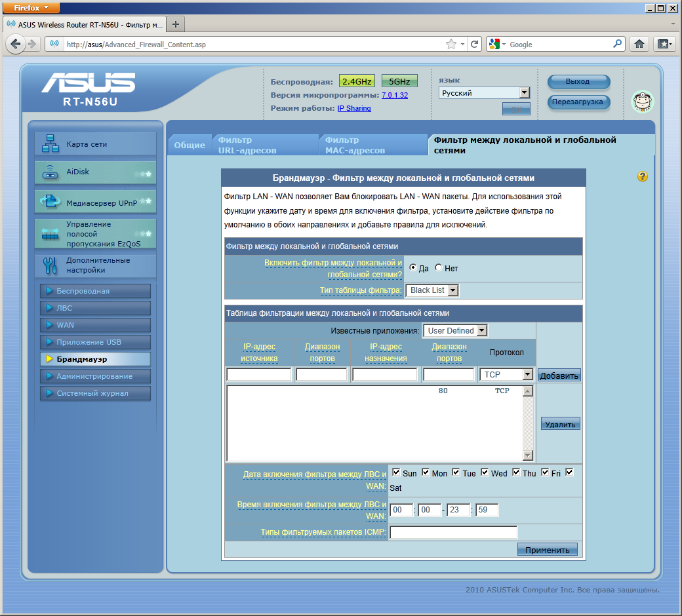Select the Да radio button
Screen dimensions: 682x616
point(412,267)
